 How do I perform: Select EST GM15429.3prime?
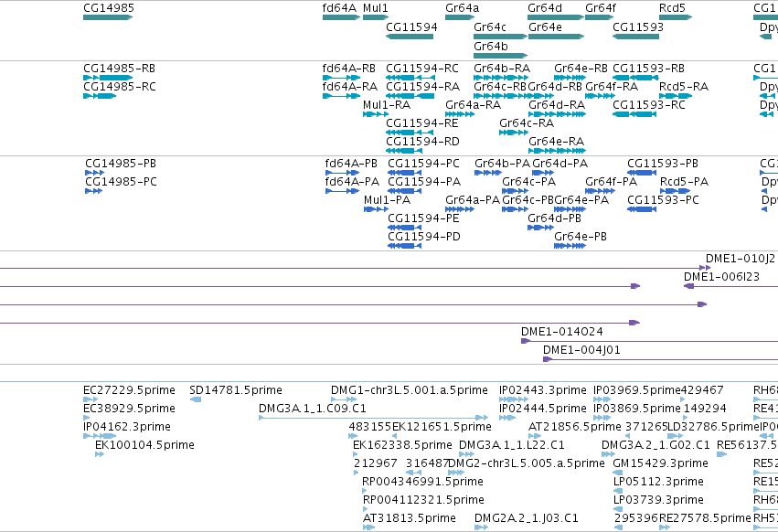(618, 473)
